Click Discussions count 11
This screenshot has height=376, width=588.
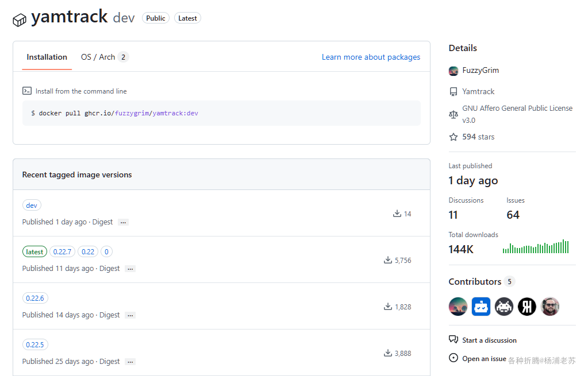[453, 215]
